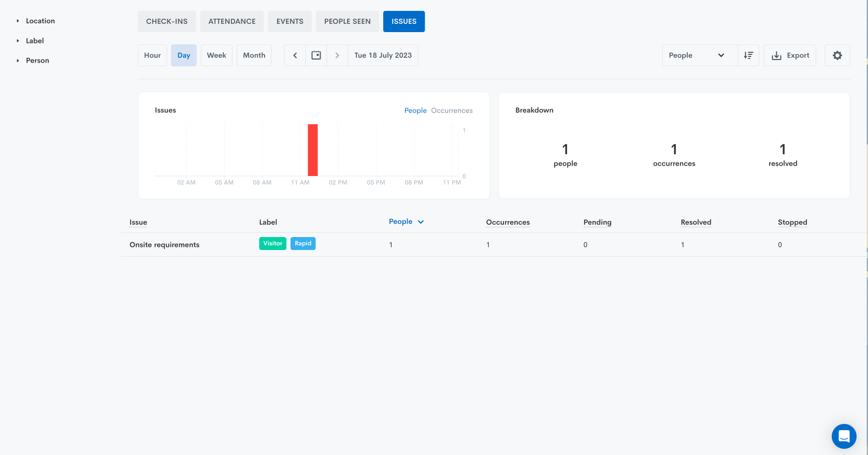Click the 11 AM axis label
868x455 pixels.
300,183
